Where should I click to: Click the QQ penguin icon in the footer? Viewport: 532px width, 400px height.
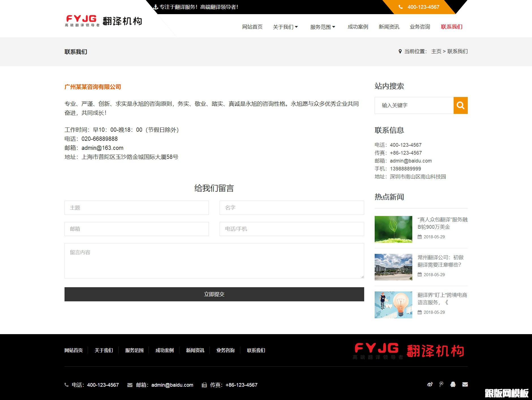click(453, 384)
